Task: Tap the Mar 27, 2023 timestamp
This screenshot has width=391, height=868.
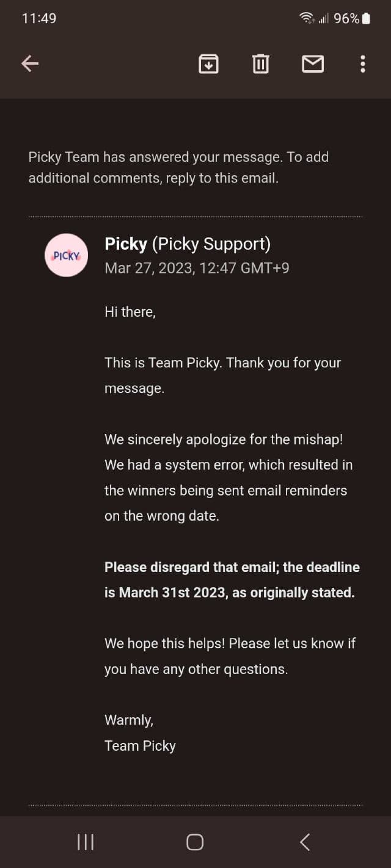Action: [x=197, y=268]
